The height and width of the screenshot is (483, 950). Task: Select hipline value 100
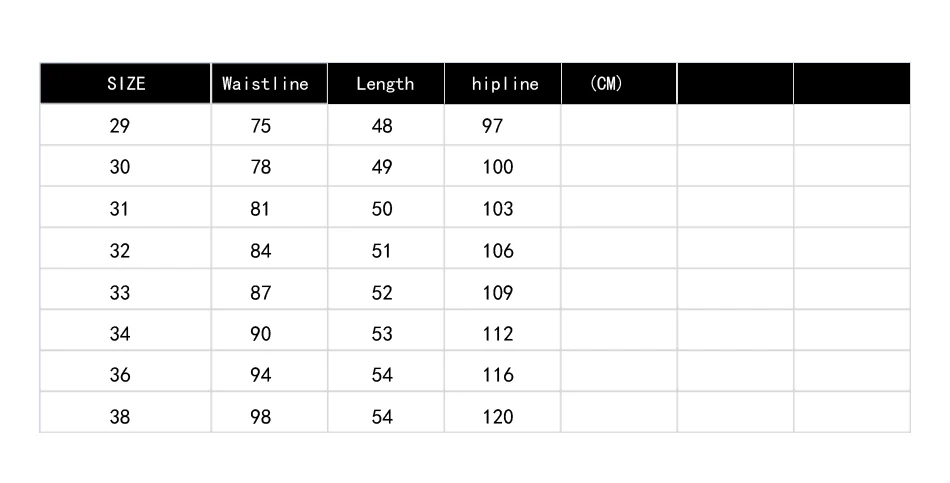pyautogui.click(x=498, y=167)
